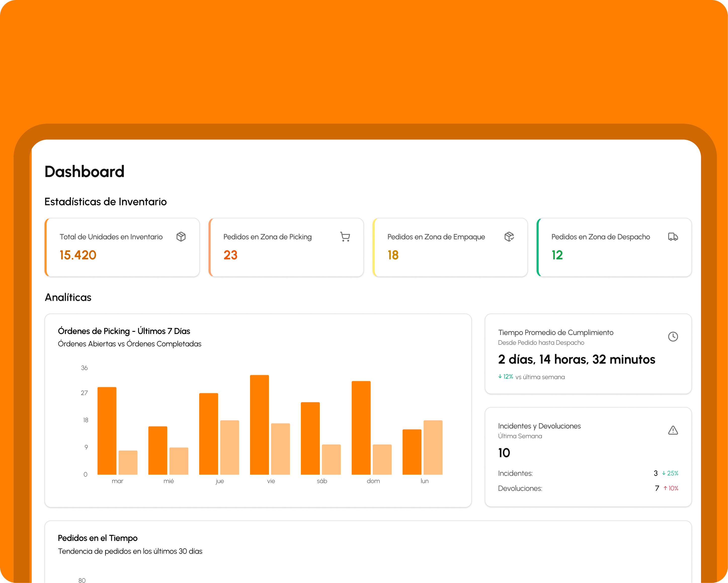The image size is (728, 583).
Task: Open the Pedidos en Zona de Picking card
Action: pos(286,247)
